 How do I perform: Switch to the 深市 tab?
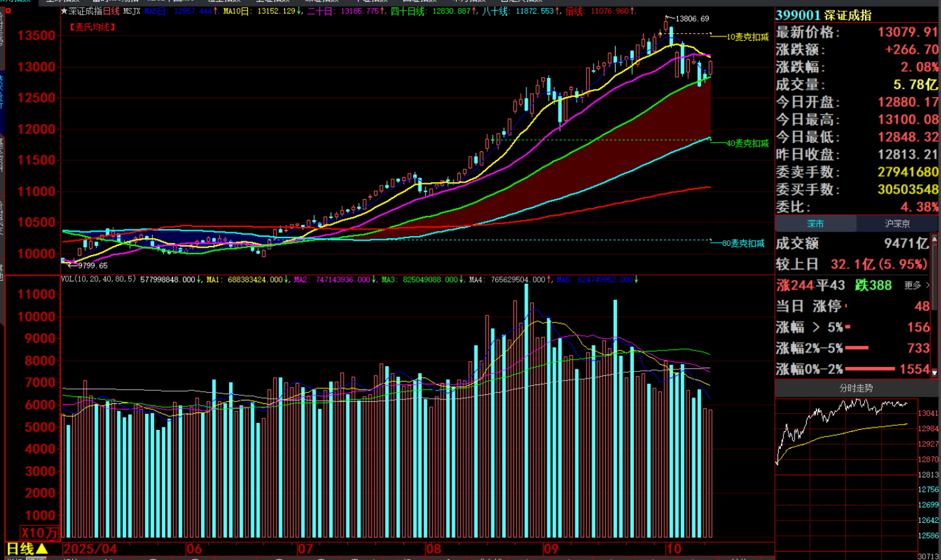tap(815, 224)
